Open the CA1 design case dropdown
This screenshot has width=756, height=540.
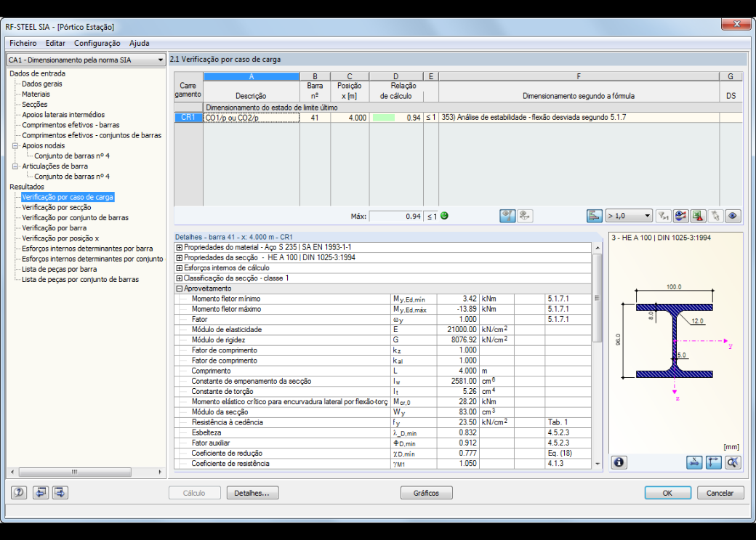pyautogui.click(x=86, y=60)
